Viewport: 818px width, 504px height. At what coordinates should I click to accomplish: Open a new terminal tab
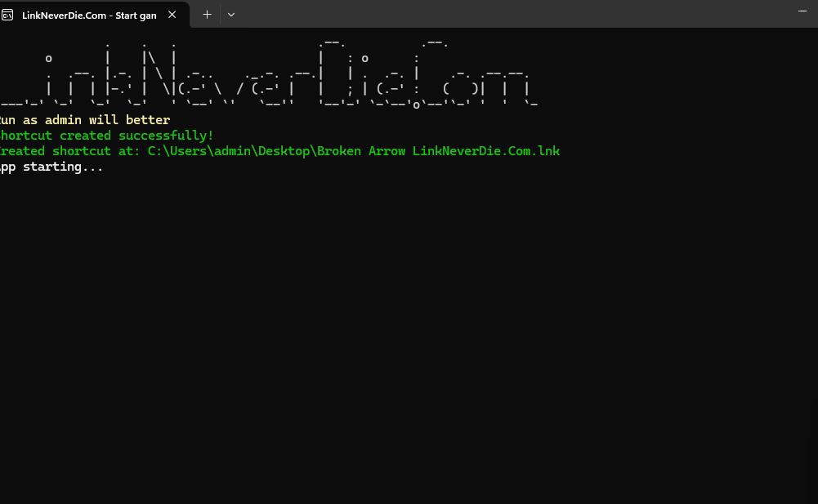pyautogui.click(x=207, y=15)
